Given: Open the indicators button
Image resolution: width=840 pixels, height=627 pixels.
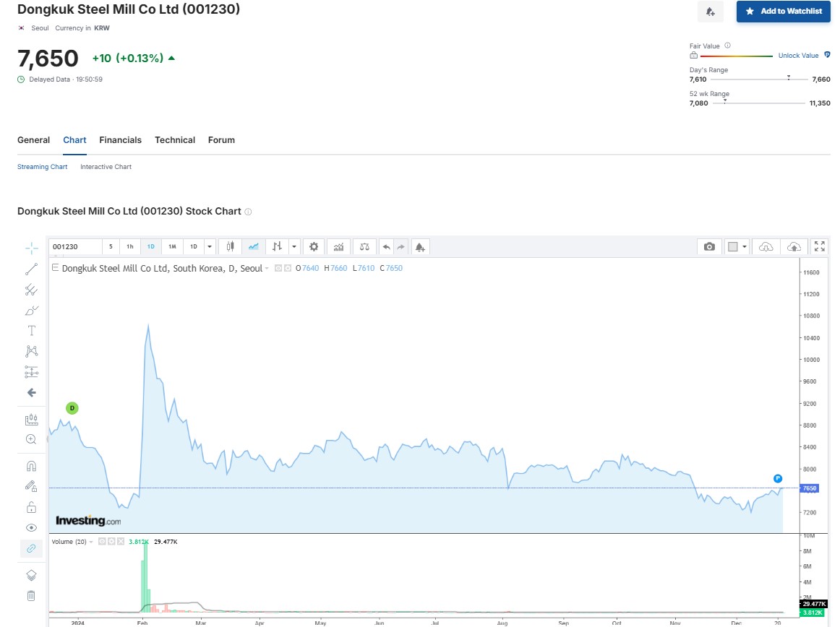Looking at the screenshot, I should click(338, 247).
